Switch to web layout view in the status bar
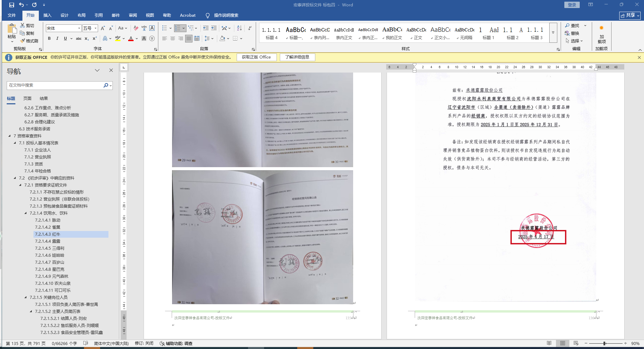 pos(576,343)
